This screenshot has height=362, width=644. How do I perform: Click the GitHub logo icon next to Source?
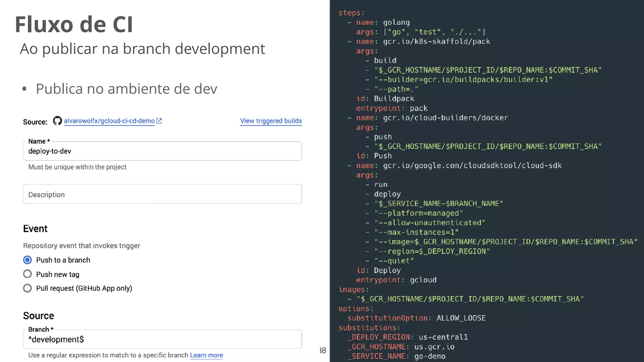[x=57, y=121]
